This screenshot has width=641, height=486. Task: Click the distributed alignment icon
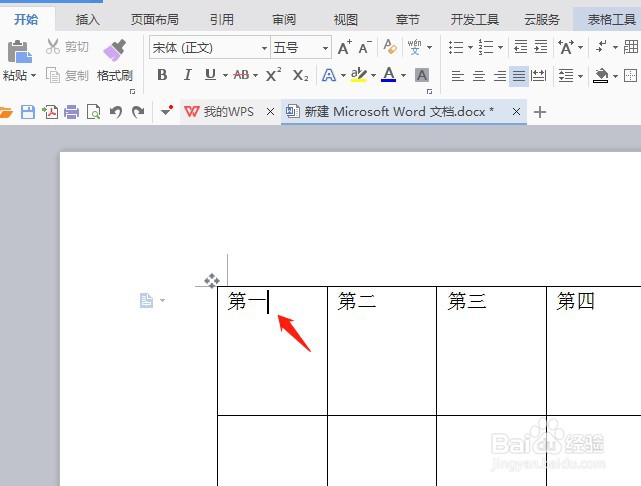click(x=538, y=76)
